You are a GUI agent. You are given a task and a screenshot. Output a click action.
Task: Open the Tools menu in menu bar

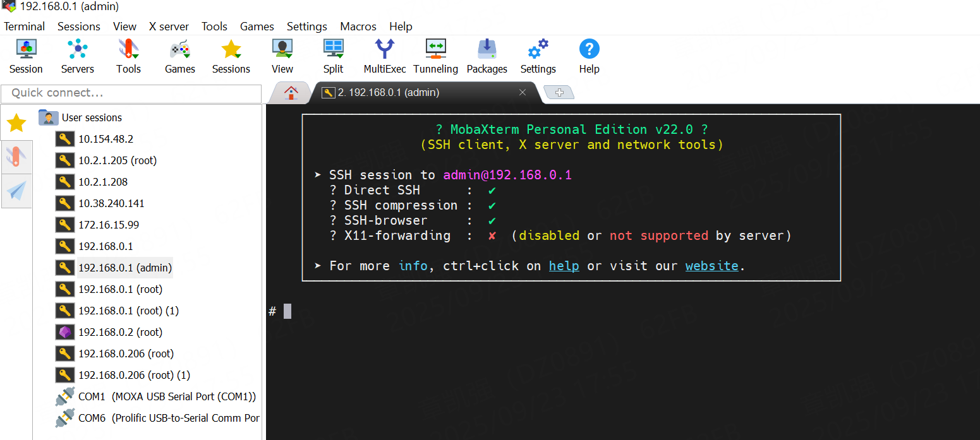click(x=214, y=27)
